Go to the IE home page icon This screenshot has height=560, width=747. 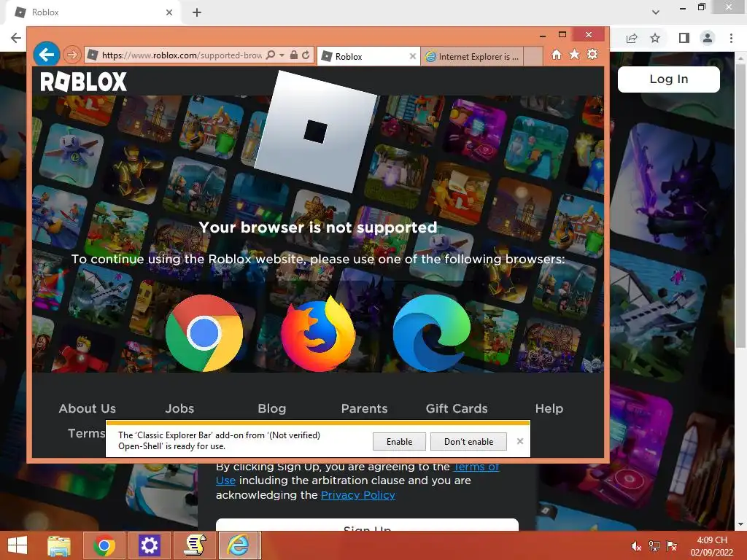[x=557, y=54]
